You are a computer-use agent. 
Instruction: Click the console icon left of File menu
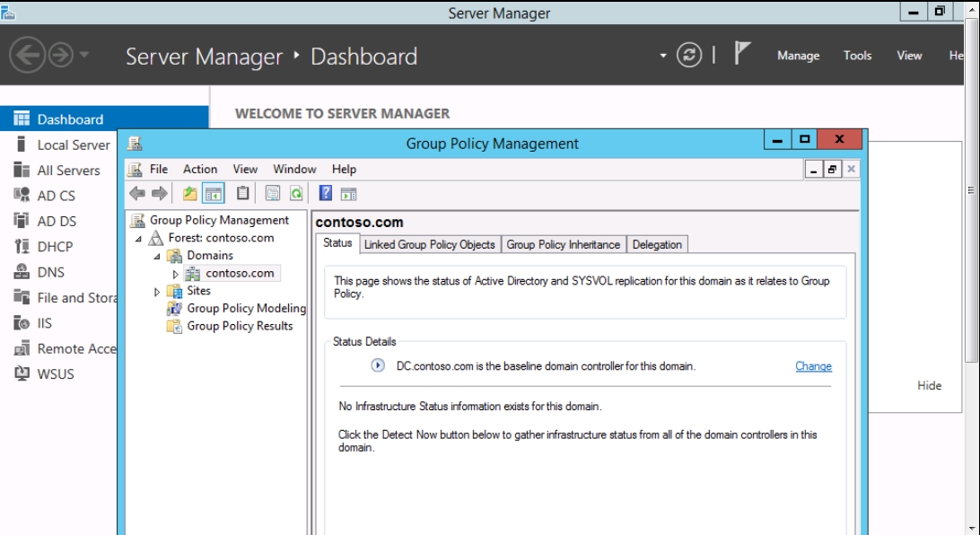(x=135, y=169)
